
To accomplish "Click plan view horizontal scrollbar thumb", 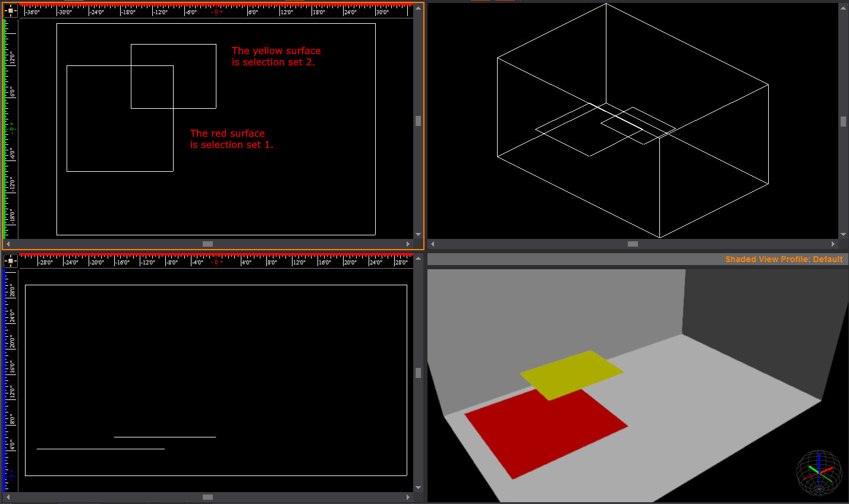I will pos(207,244).
